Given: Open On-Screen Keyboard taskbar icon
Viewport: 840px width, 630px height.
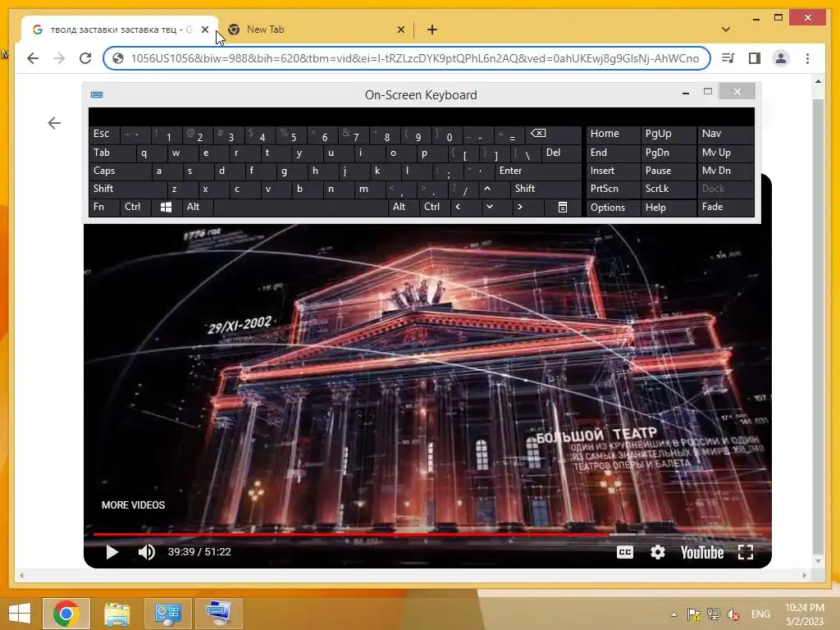Looking at the screenshot, I should (x=218, y=614).
